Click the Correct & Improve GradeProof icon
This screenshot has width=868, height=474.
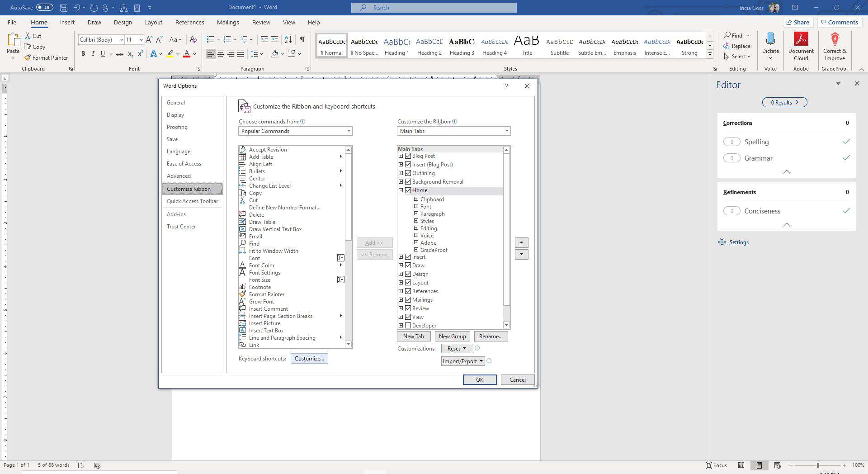point(835,39)
